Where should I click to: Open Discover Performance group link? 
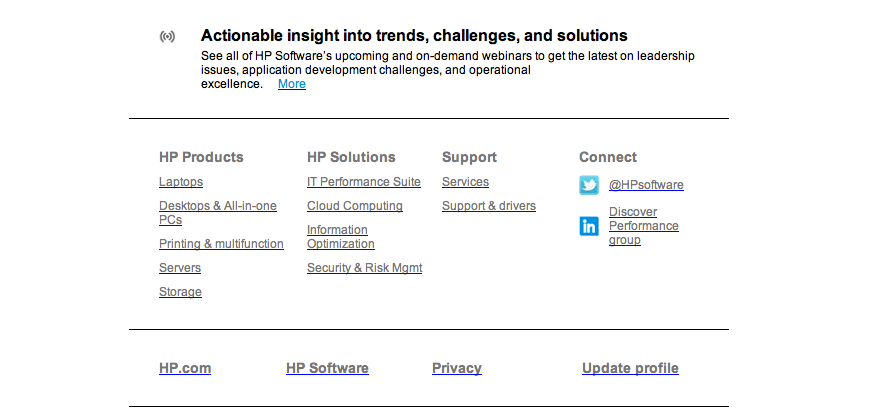click(644, 225)
